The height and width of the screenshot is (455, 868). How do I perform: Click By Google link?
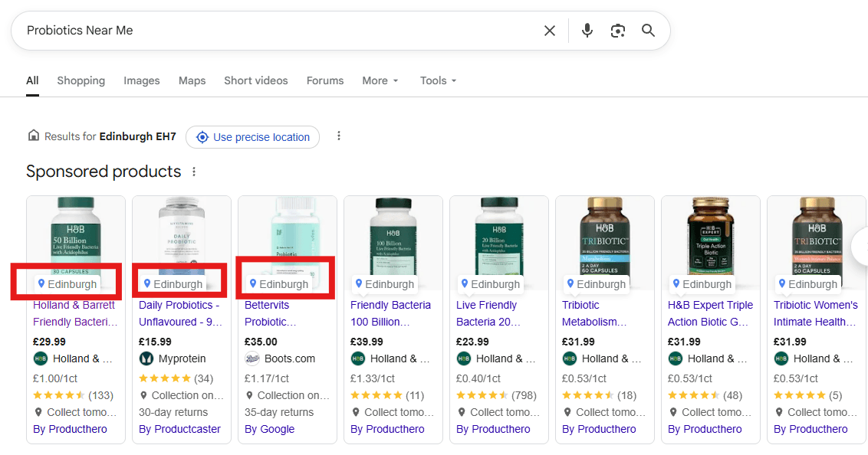pos(270,429)
